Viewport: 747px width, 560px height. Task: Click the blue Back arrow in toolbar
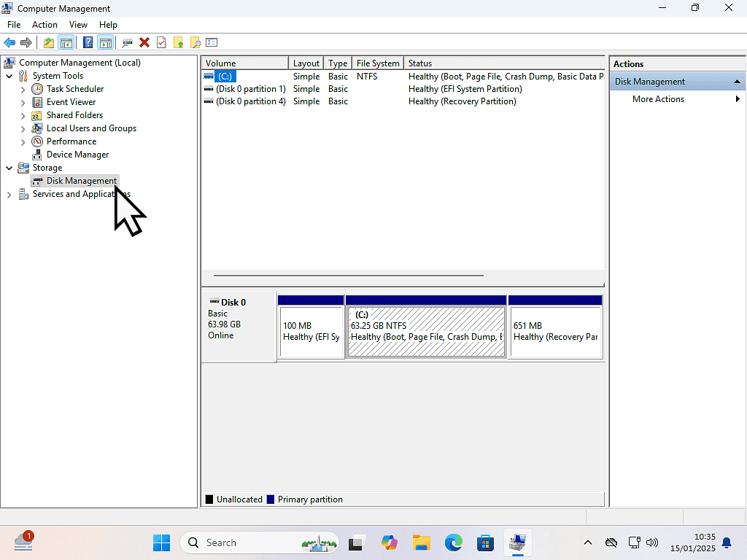coord(9,43)
